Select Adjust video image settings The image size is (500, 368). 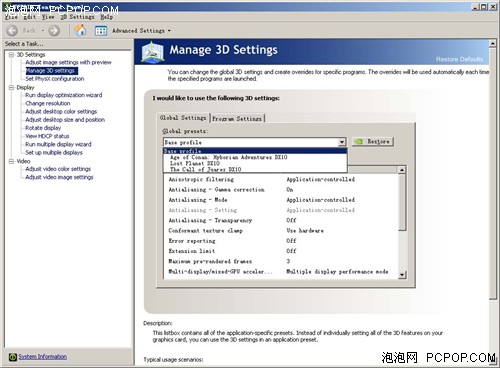59,177
